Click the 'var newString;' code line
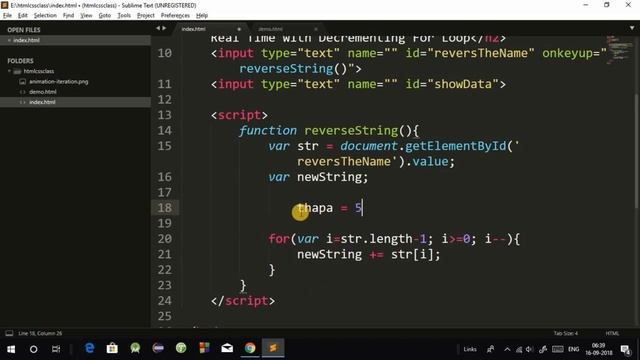Viewport: 640px width, 360px height. 318,177
